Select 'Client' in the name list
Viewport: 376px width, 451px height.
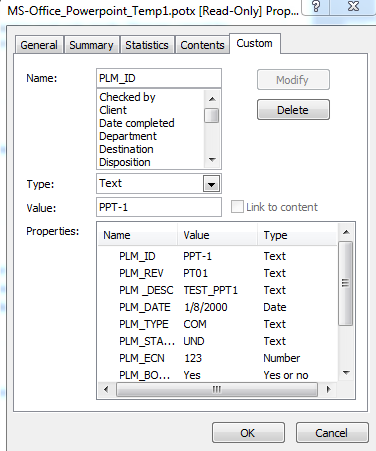pyautogui.click(x=113, y=110)
